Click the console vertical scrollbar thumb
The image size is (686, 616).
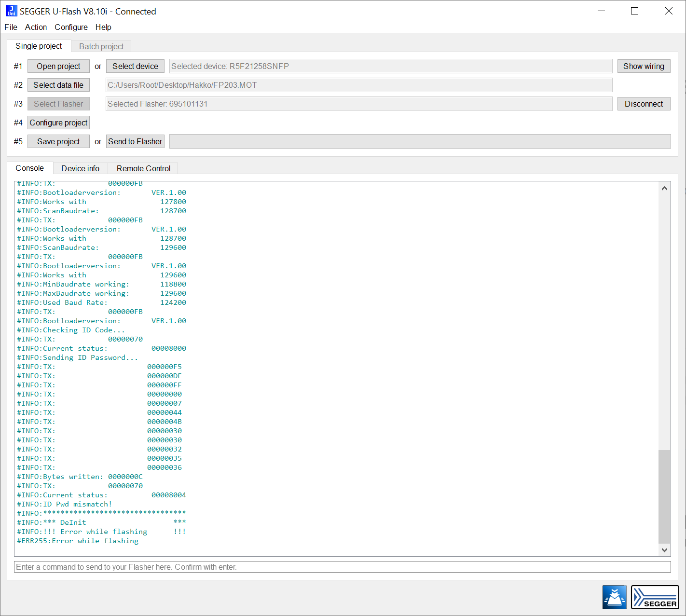pos(664,496)
